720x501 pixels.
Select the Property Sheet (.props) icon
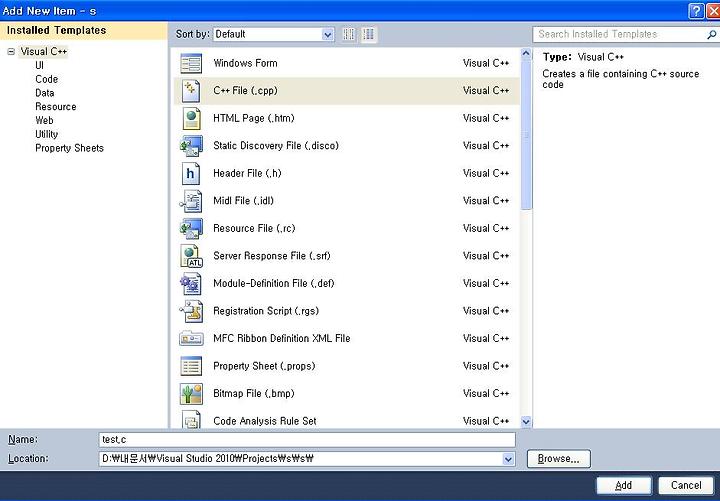(191, 366)
